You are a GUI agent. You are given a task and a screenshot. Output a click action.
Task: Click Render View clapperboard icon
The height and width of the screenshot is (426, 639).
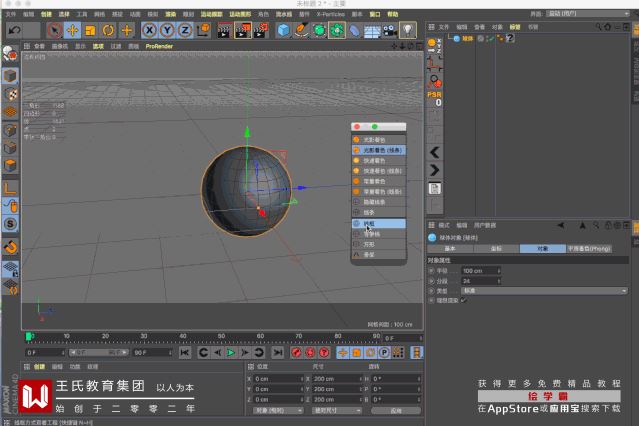(224, 30)
